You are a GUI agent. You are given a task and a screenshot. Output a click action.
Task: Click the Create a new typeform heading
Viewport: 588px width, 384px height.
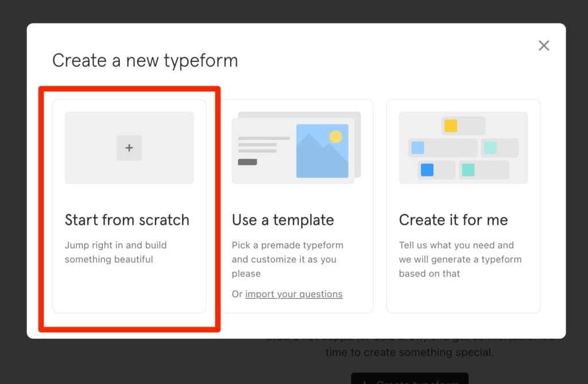point(144,60)
